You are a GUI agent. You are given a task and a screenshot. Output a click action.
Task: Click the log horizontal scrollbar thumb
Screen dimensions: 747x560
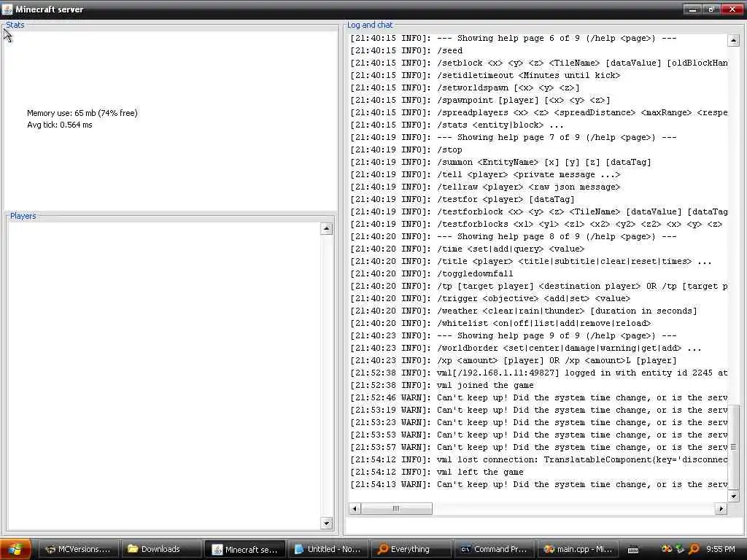click(396, 508)
